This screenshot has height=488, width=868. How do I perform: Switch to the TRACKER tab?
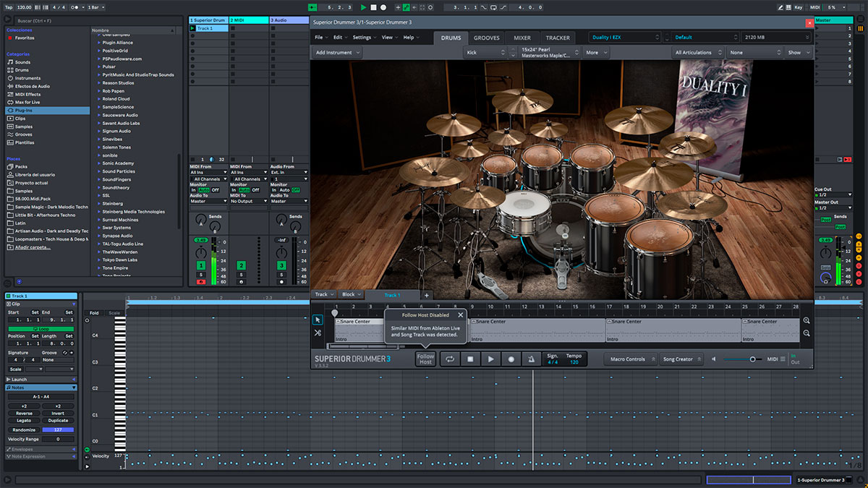tap(558, 38)
